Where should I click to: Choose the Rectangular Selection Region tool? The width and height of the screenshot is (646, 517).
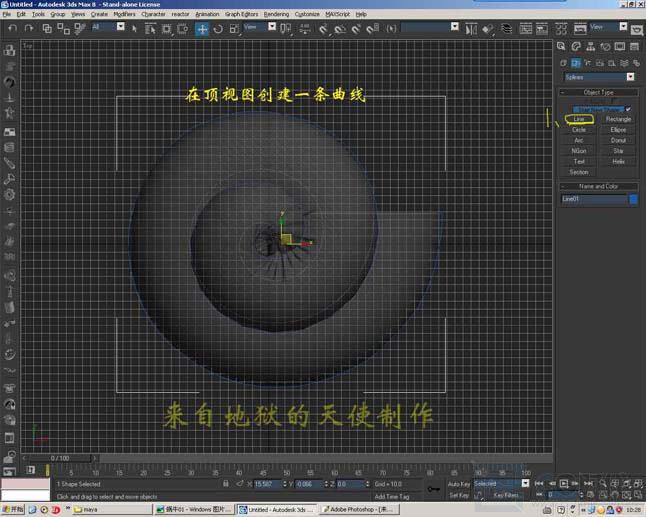(x=166, y=29)
